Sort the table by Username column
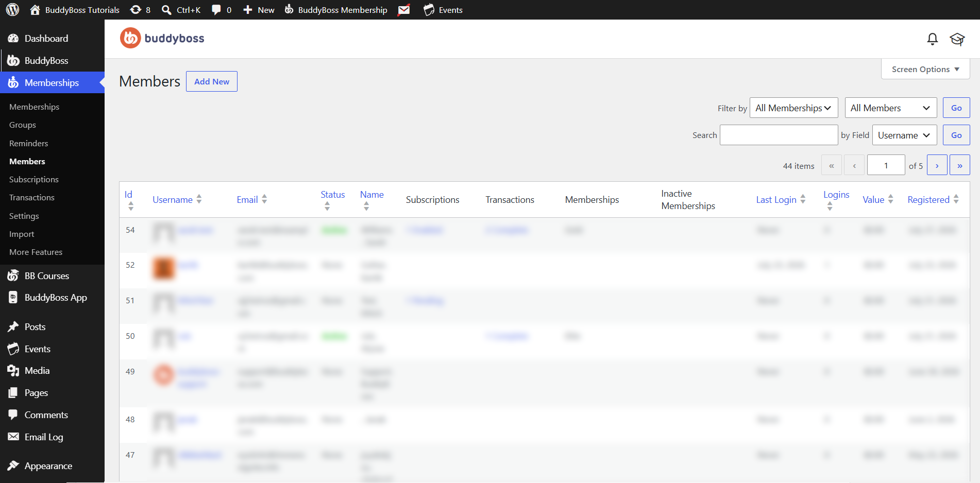This screenshot has width=980, height=483. [x=177, y=200]
